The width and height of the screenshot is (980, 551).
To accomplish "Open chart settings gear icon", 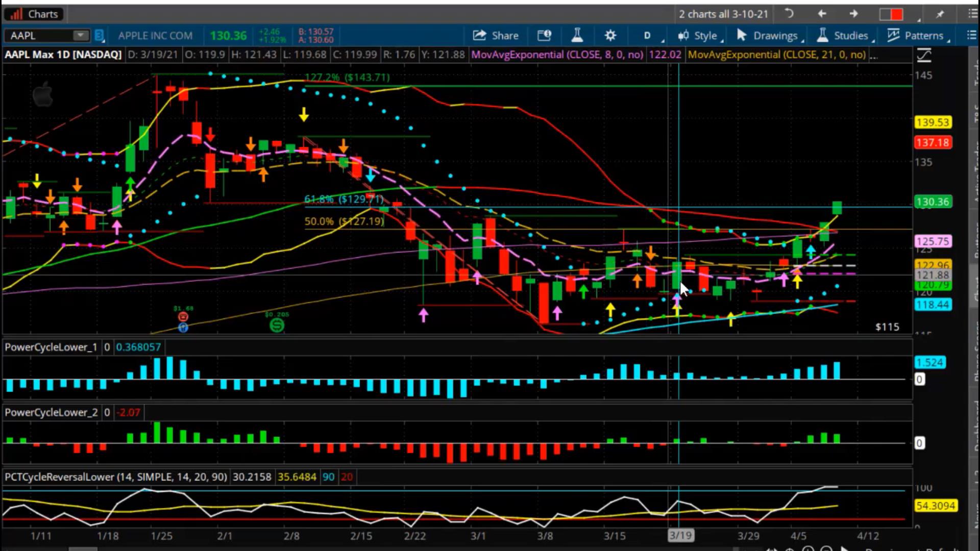I will pyautogui.click(x=610, y=35).
